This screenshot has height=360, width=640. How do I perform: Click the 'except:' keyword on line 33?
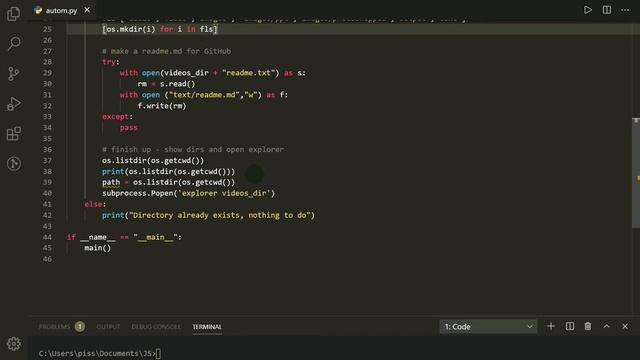tap(118, 117)
